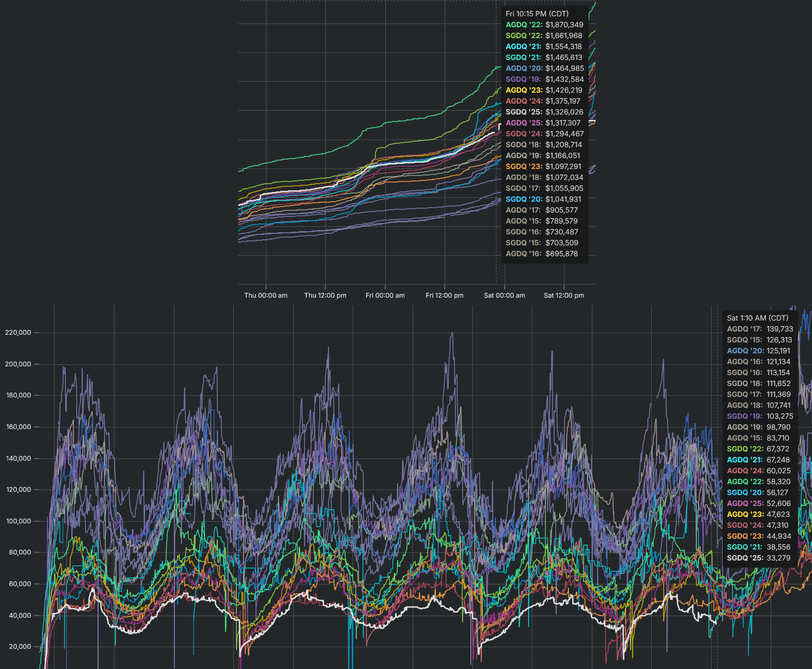Screen dimensions: 812x669
Task: Click the AGDQ '17 $905,577 row
Action: tap(542, 210)
